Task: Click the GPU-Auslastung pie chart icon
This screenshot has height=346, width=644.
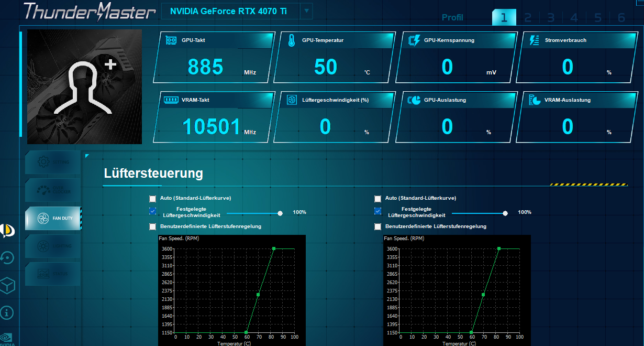Action: click(x=414, y=100)
